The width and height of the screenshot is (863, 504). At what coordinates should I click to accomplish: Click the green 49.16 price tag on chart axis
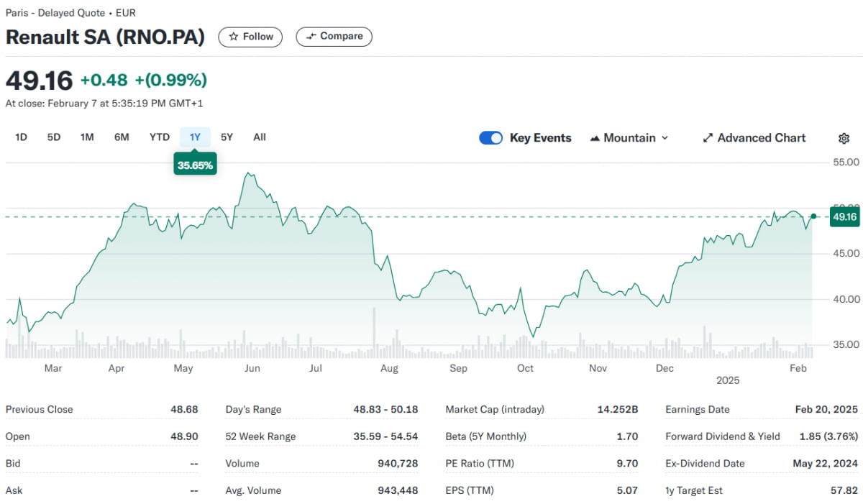click(x=844, y=217)
